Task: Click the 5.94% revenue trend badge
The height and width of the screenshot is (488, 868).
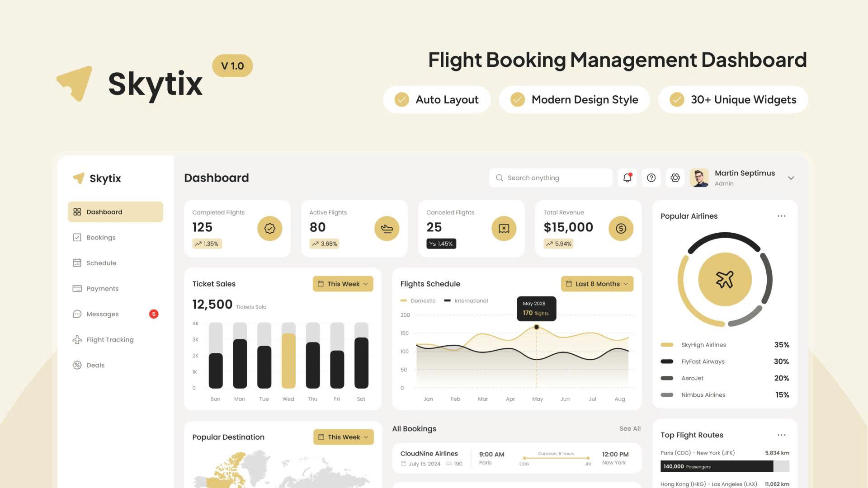Action: (x=559, y=244)
